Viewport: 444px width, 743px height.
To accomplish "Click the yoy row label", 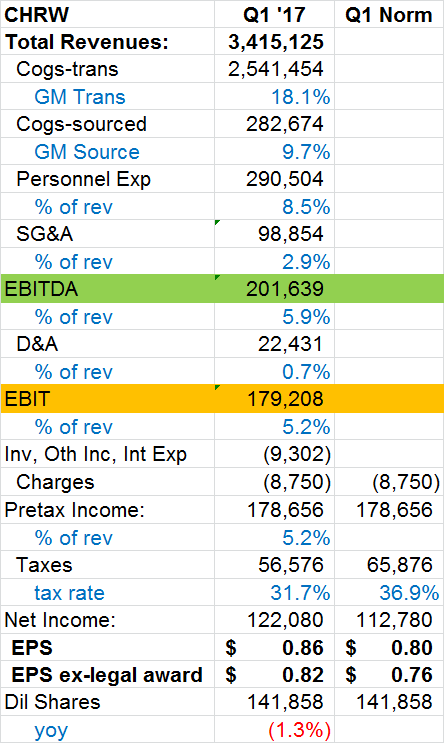I will [x=51, y=731].
